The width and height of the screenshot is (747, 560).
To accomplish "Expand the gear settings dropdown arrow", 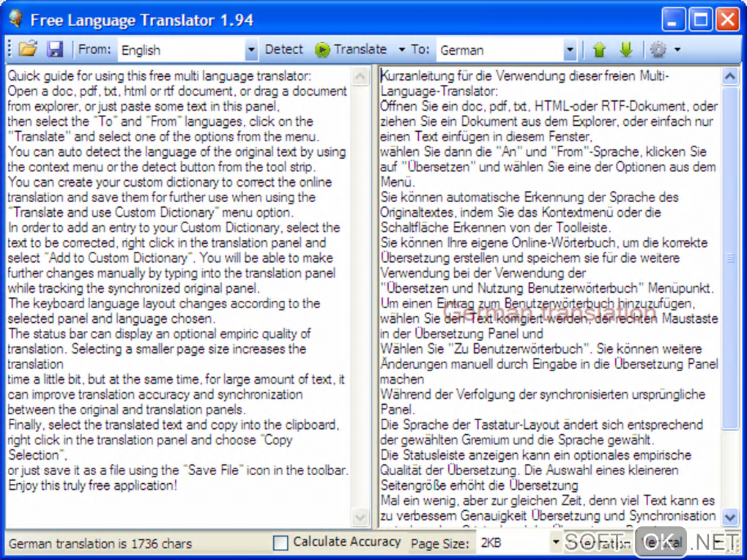I will (677, 50).
